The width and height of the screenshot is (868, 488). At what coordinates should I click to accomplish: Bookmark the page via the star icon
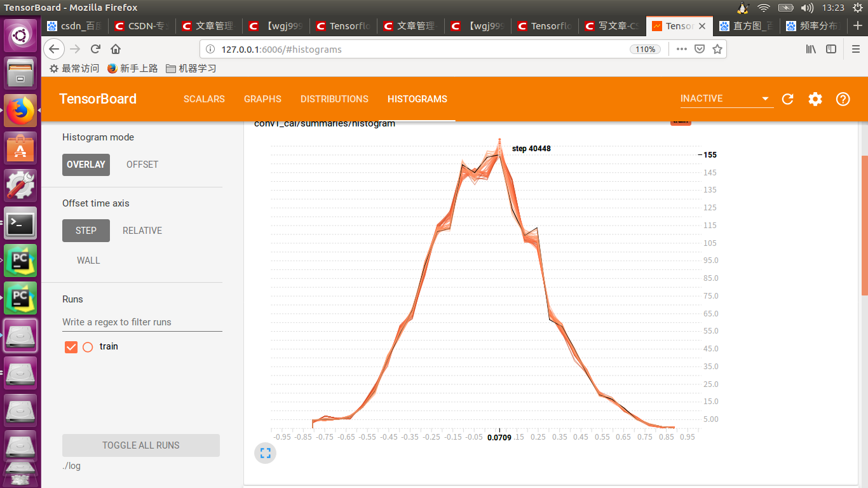(717, 49)
